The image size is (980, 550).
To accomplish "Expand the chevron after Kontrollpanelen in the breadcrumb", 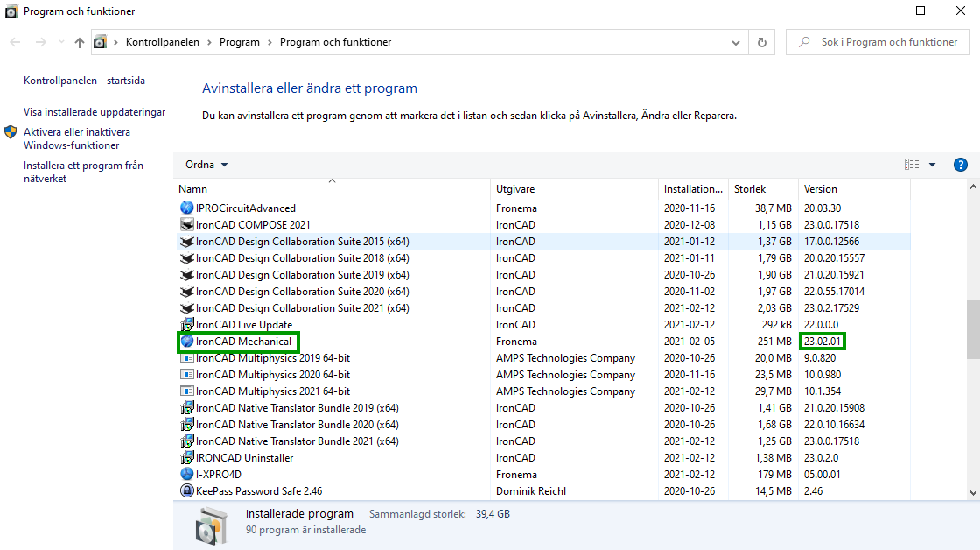I will pos(209,42).
